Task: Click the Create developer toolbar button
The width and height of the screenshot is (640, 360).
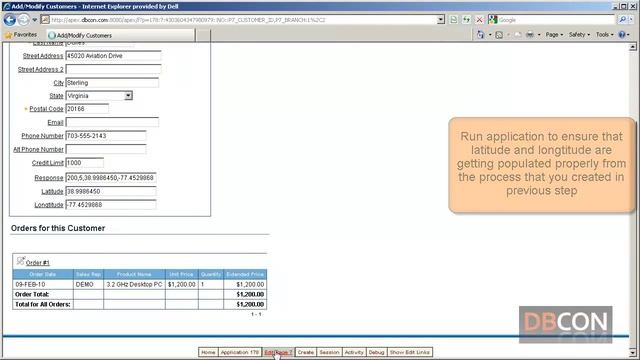Action: [305, 352]
